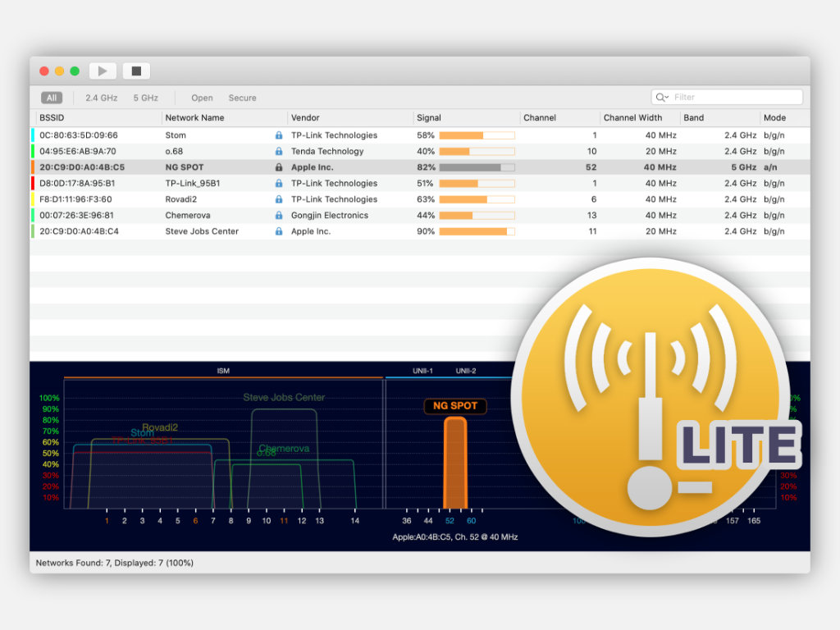Start scanning with the play button
The image size is (840, 630).
coord(103,71)
